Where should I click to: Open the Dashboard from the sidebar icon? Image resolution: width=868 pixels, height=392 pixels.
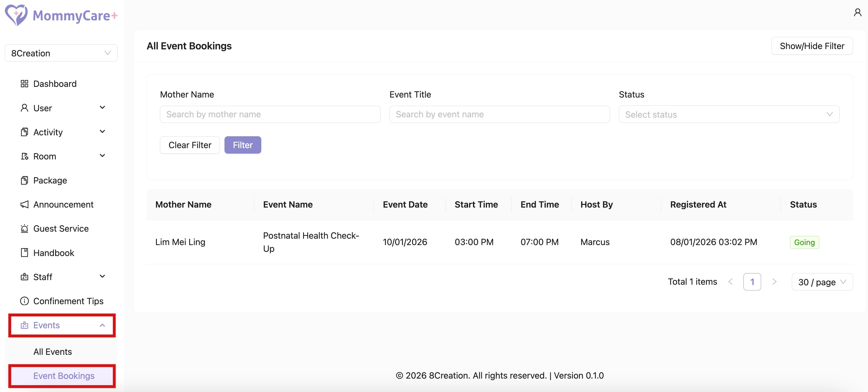click(x=24, y=84)
